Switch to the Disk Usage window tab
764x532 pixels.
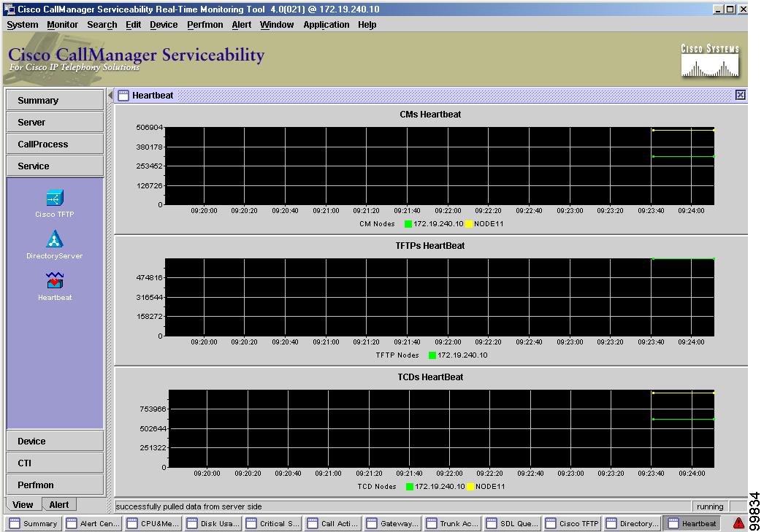point(213,523)
